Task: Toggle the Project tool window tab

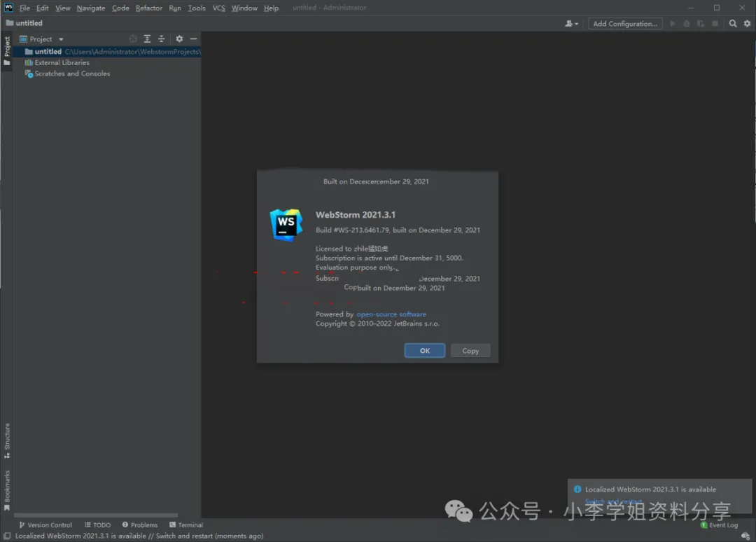Action: 7,51
